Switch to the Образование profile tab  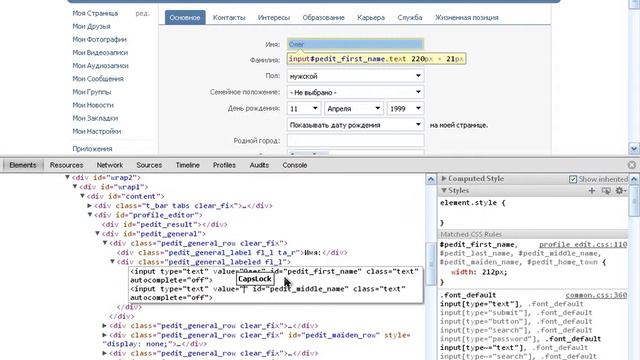(323, 18)
